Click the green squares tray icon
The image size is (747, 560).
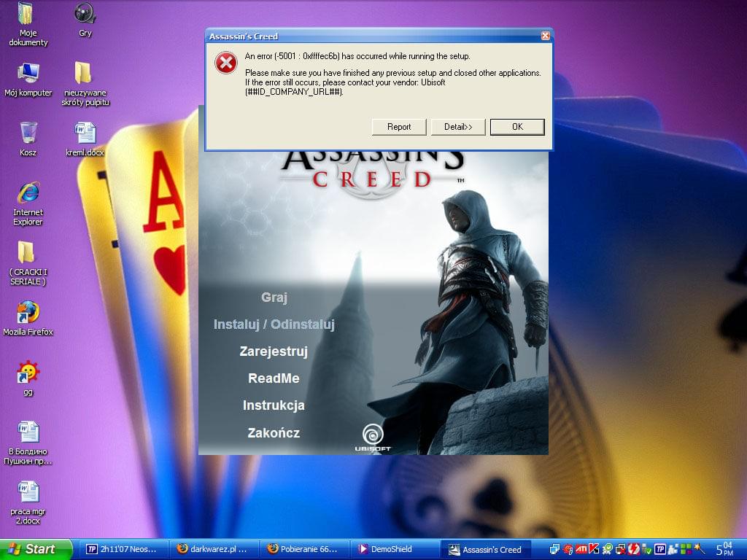(x=686, y=549)
